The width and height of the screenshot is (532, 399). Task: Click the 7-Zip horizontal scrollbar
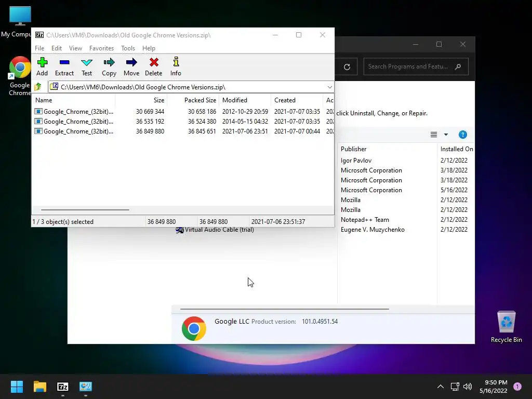point(85,210)
